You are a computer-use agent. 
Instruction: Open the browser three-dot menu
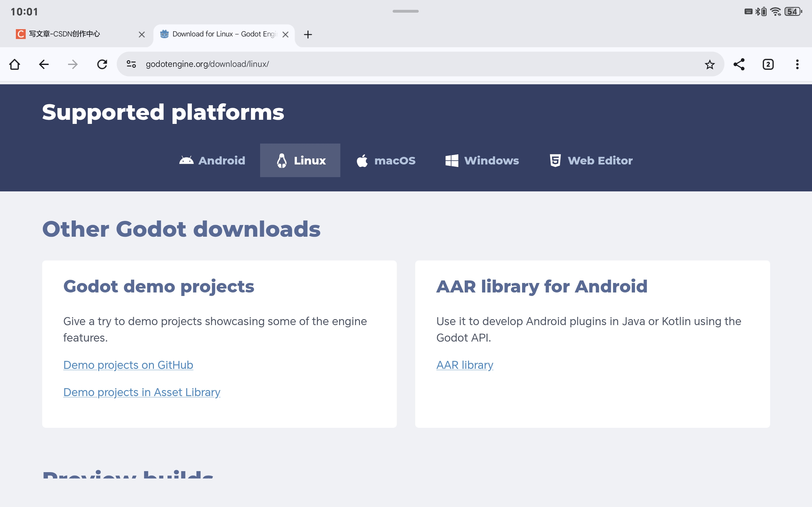coord(797,64)
